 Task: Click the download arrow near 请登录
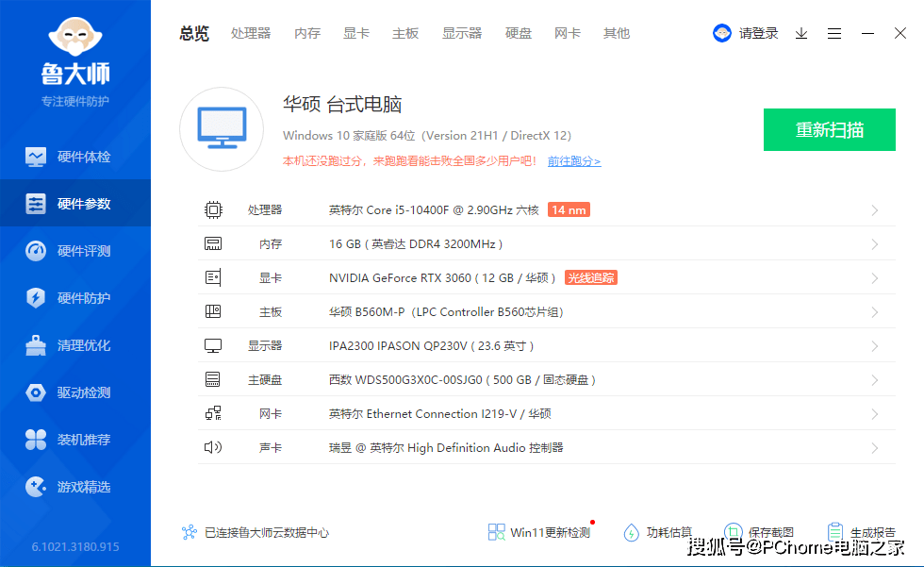click(801, 33)
